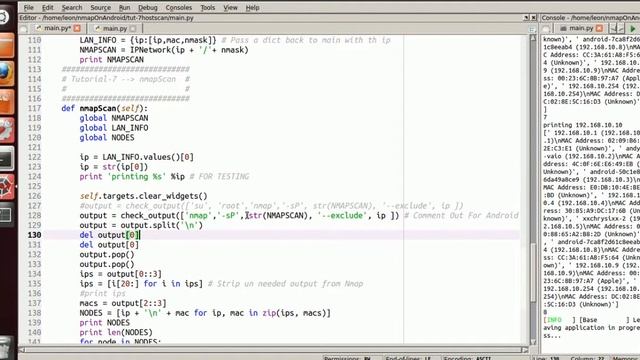This screenshot has width=640, height=360.
Task: Click the Encoding status bar entry
Action: (x=468, y=358)
